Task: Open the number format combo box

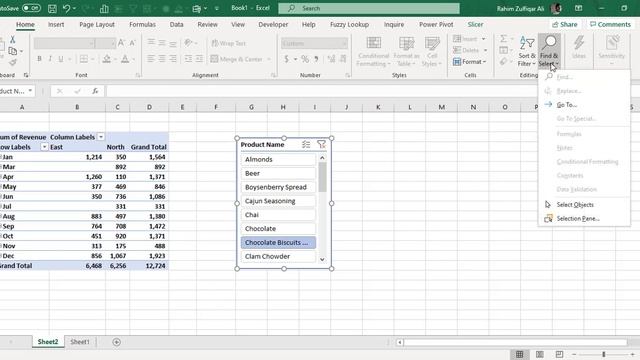Action: click(x=314, y=43)
